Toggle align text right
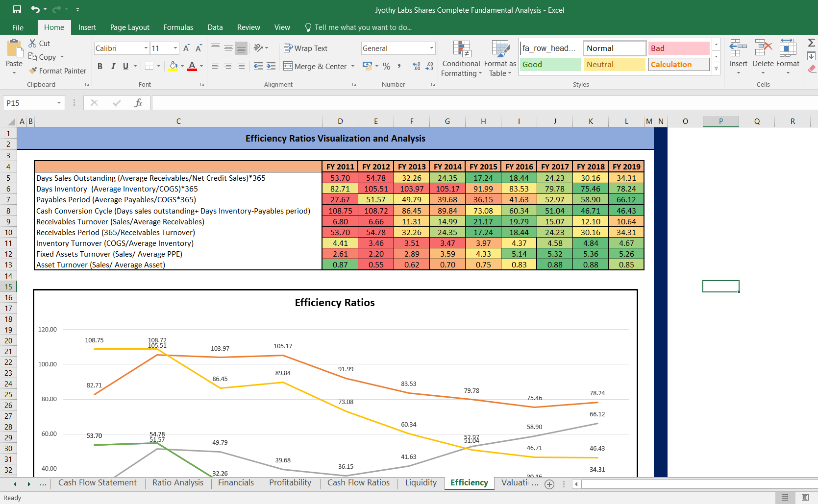This screenshot has width=818, height=504. click(x=241, y=66)
